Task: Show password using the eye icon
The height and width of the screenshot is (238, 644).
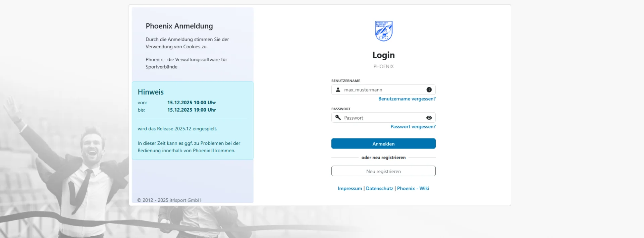Action: click(429, 118)
